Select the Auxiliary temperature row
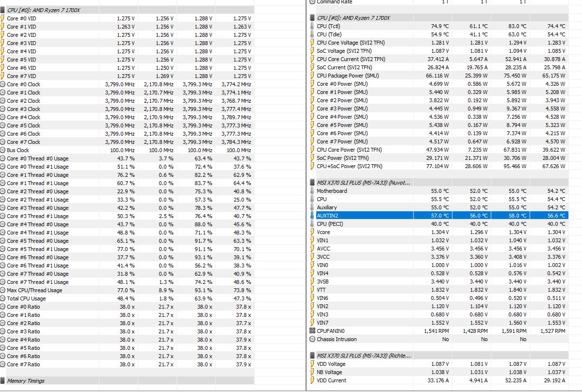Image resolution: width=582 pixels, height=392 pixels. (438, 207)
